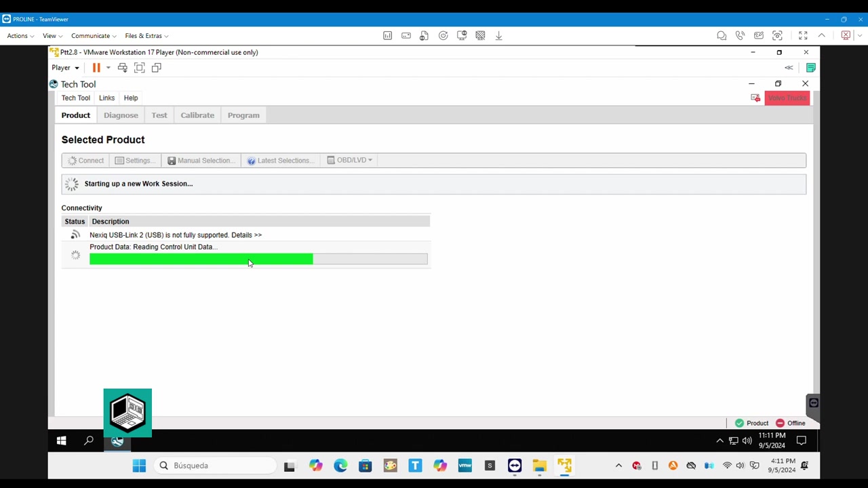868x488 pixels.
Task: Switch to the Calibrate tab
Action: click(197, 115)
